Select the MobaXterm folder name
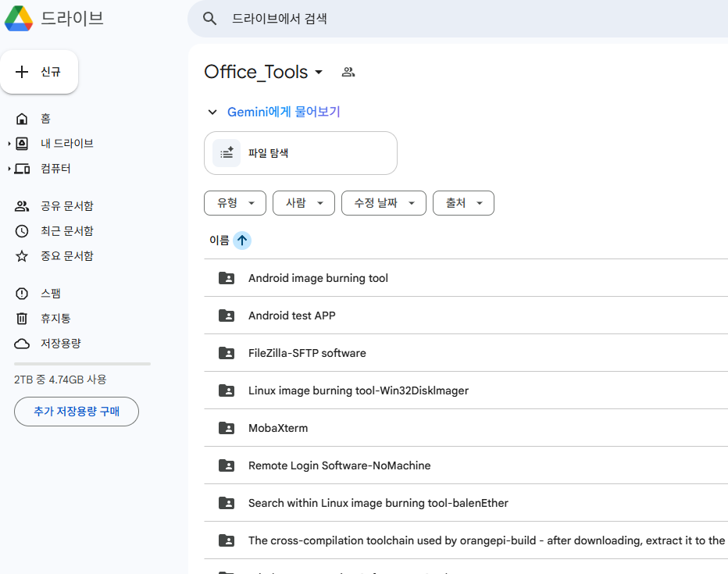 [x=278, y=428]
